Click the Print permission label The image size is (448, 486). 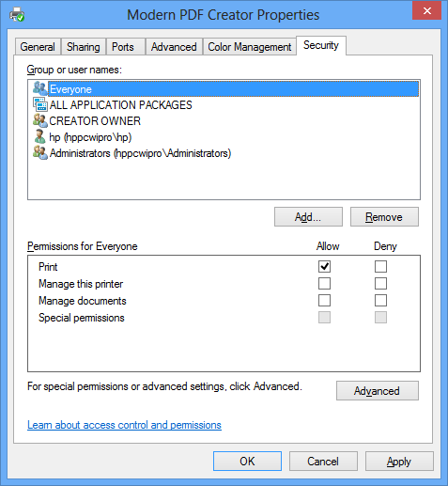tap(48, 267)
